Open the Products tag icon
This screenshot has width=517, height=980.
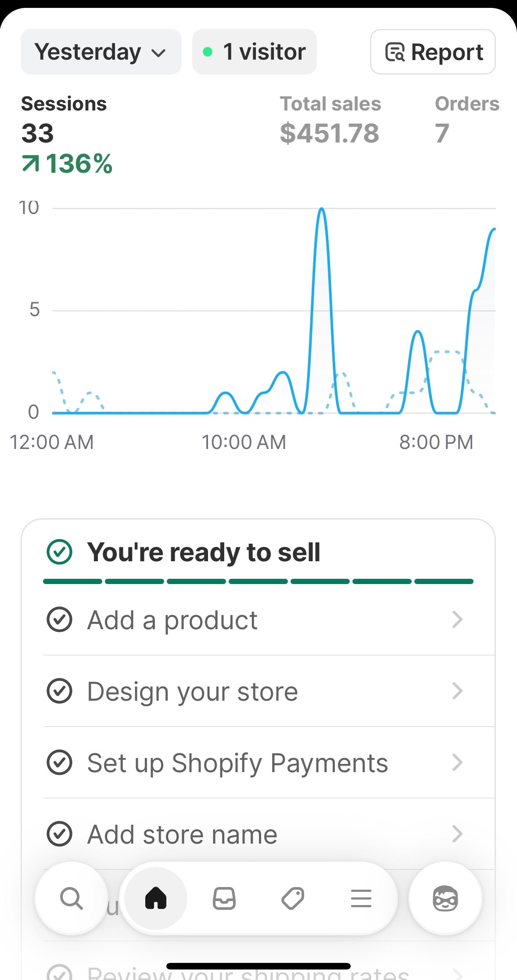pyautogui.click(x=293, y=898)
